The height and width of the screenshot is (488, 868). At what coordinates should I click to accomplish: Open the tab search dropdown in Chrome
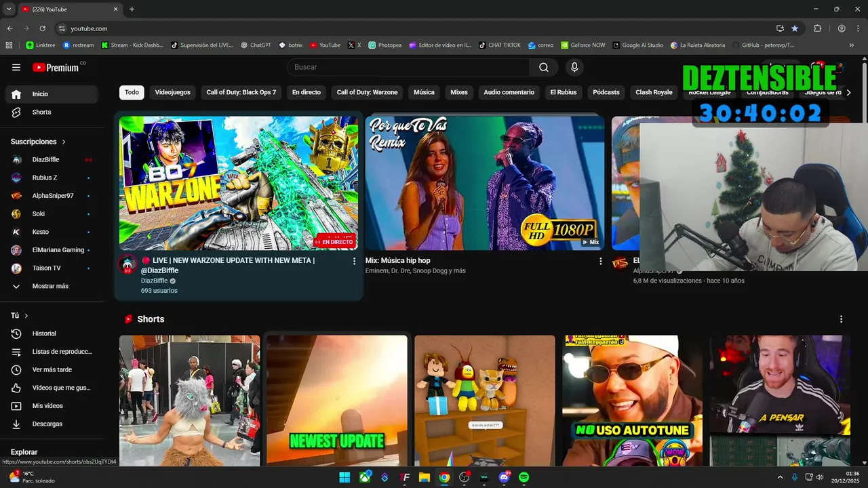click(9, 9)
